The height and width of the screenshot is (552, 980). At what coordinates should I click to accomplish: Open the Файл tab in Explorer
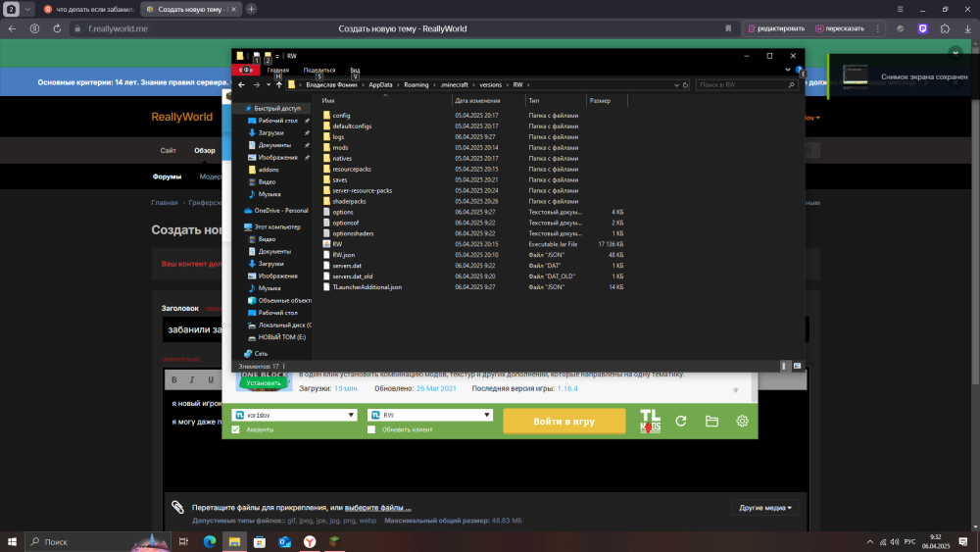click(x=245, y=70)
